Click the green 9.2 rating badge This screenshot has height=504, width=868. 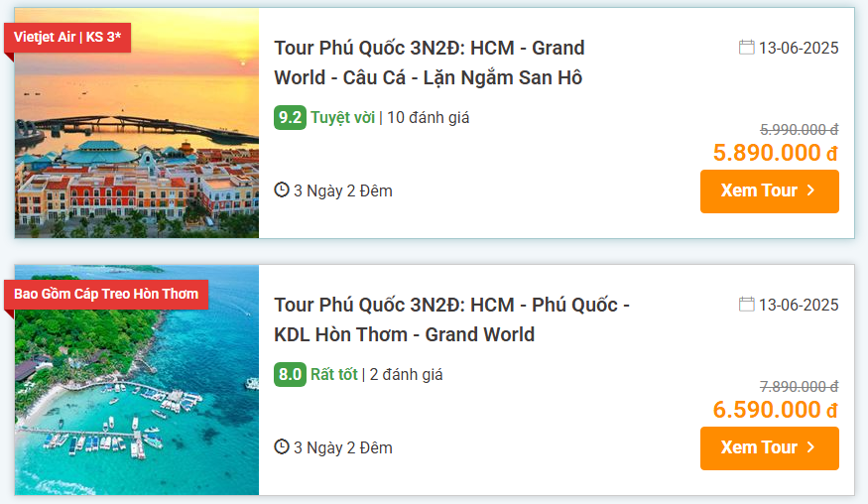click(290, 117)
